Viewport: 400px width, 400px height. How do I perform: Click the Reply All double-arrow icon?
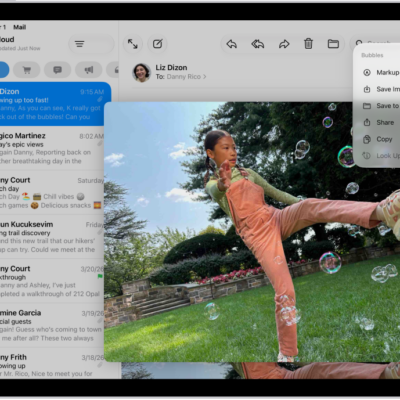pyautogui.click(x=258, y=44)
